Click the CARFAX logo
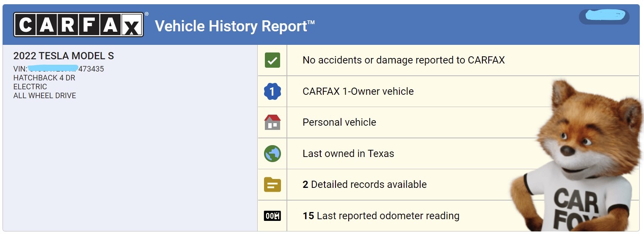 (79, 25)
